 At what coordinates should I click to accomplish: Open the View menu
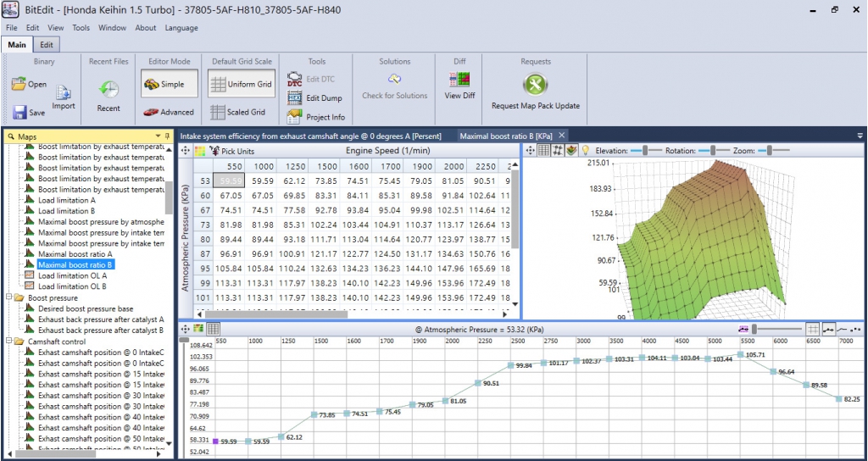(55, 28)
